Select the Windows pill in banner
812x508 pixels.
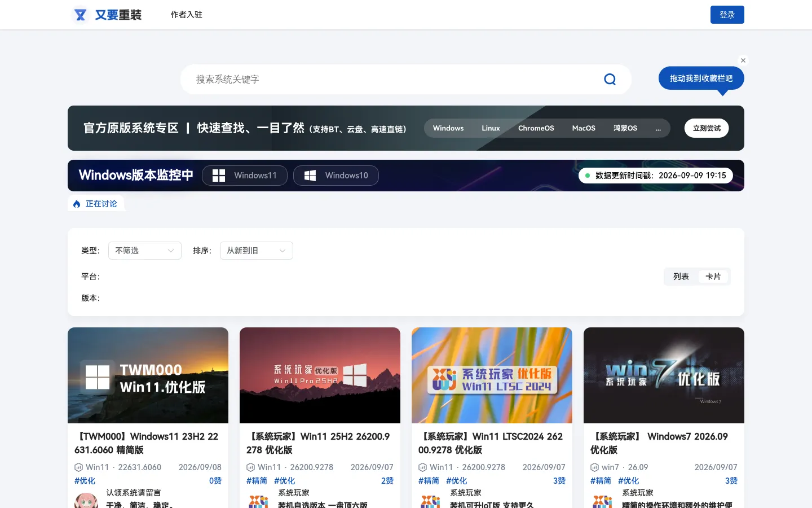pos(448,128)
